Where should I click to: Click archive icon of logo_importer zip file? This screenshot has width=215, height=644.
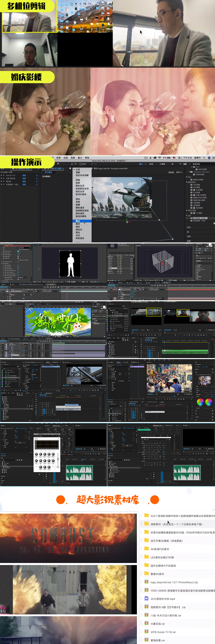pyautogui.click(x=147, y=582)
